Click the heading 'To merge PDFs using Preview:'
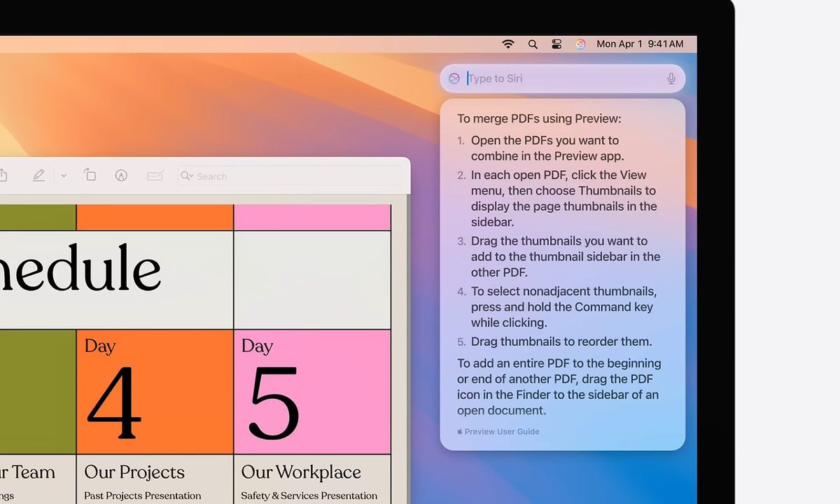This screenshot has width=840, height=504. [539, 119]
